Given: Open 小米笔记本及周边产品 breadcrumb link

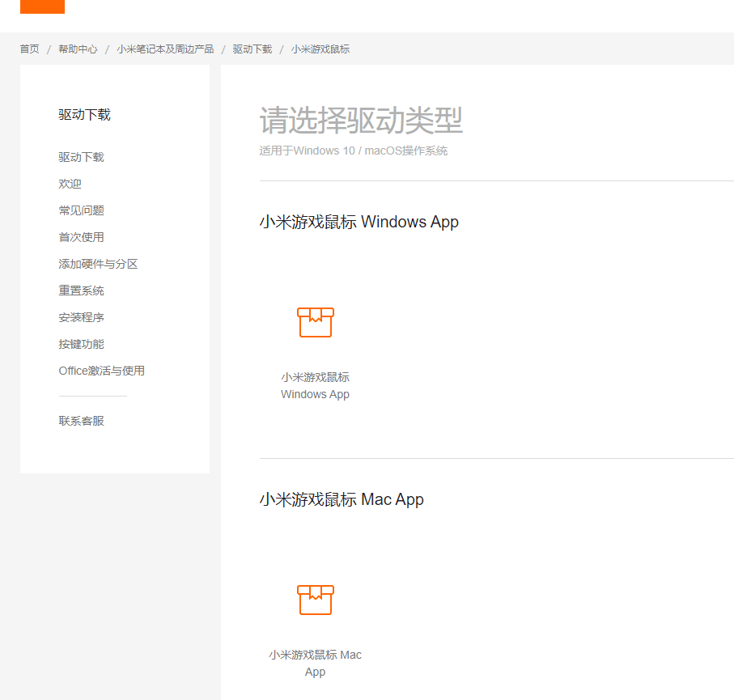Looking at the screenshot, I should 165,49.
